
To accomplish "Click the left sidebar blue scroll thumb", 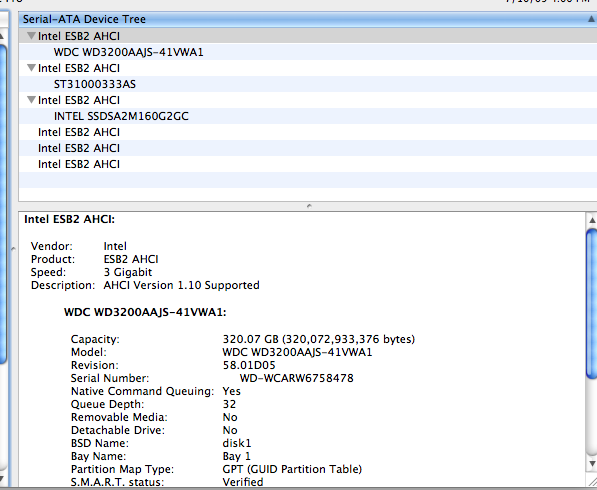I will (3, 204).
